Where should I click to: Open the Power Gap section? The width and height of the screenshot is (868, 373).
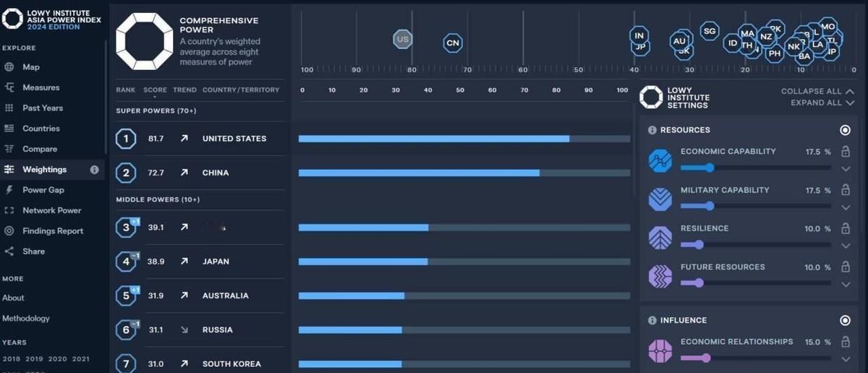coord(43,190)
